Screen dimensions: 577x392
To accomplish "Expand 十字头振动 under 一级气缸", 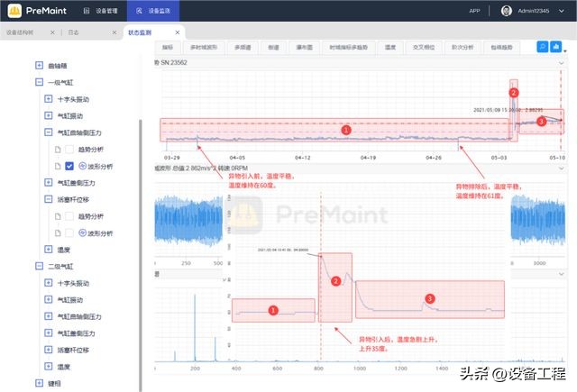I will [48, 99].
